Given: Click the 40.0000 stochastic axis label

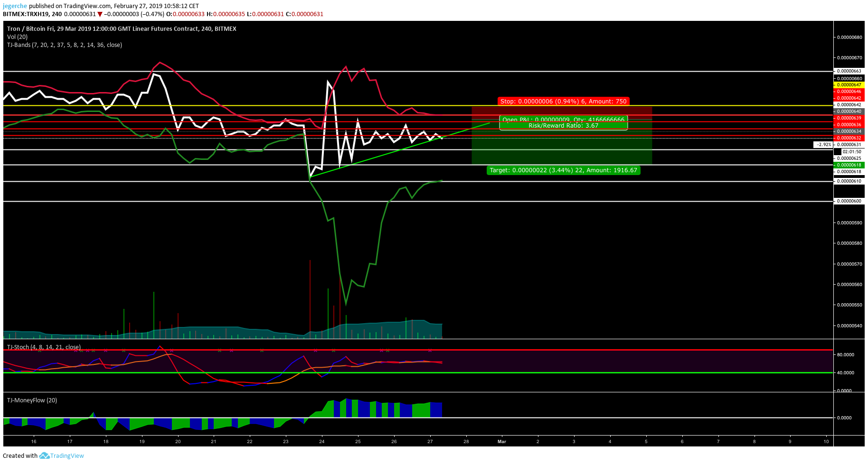Looking at the screenshot, I should pos(846,373).
